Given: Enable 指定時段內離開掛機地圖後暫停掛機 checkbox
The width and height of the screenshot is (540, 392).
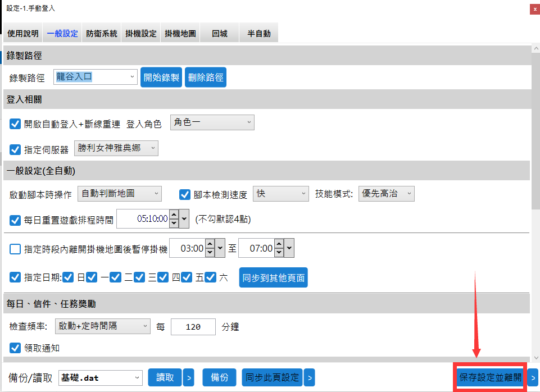Looking at the screenshot, I should pos(15,249).
